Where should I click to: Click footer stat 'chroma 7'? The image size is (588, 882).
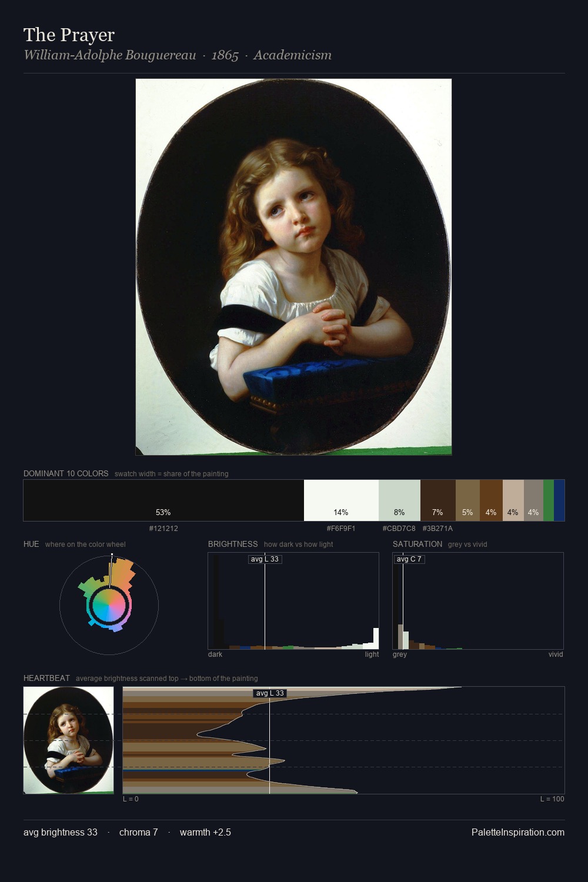click(138, 833)
